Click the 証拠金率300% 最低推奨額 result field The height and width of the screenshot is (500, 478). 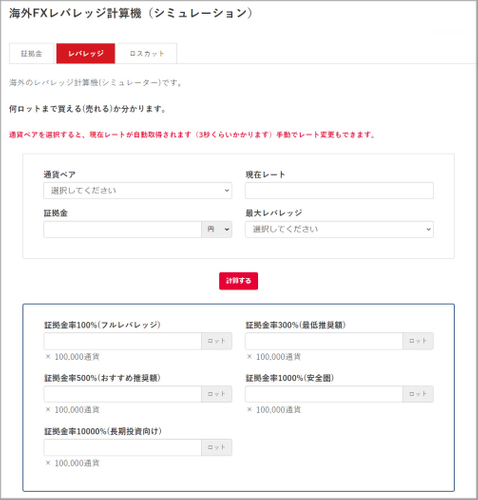tap(324, 341)
